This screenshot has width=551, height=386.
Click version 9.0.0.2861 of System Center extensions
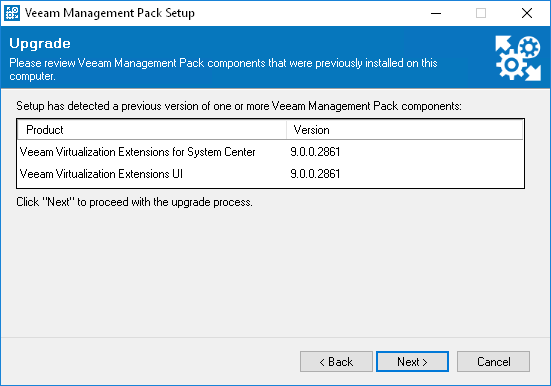tap(315, 152)
